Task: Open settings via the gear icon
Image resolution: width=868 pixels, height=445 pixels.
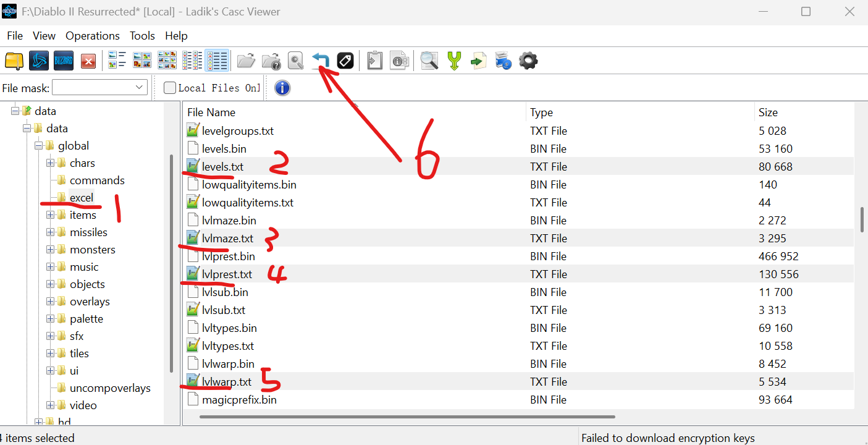Action: [x=528, y=61]
